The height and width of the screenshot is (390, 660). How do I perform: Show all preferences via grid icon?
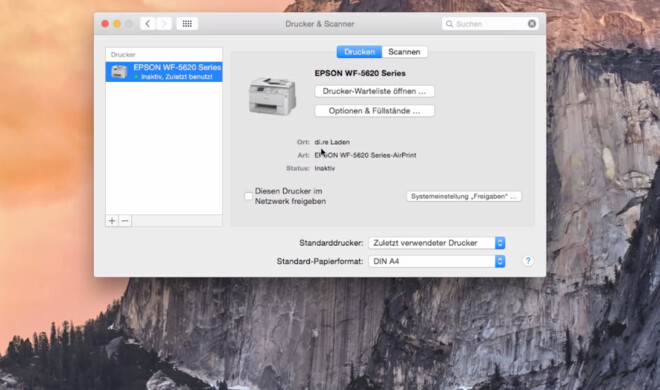pos(187,24)
